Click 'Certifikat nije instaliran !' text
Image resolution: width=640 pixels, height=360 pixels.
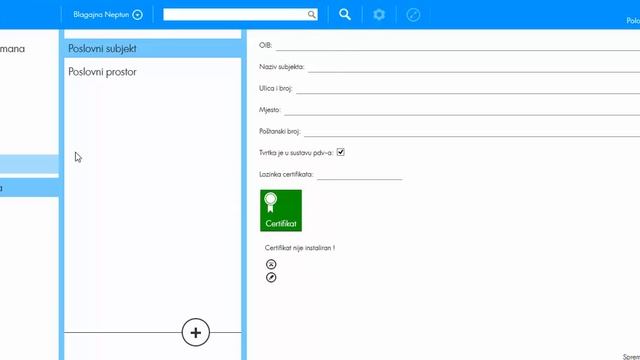(300, 248)
